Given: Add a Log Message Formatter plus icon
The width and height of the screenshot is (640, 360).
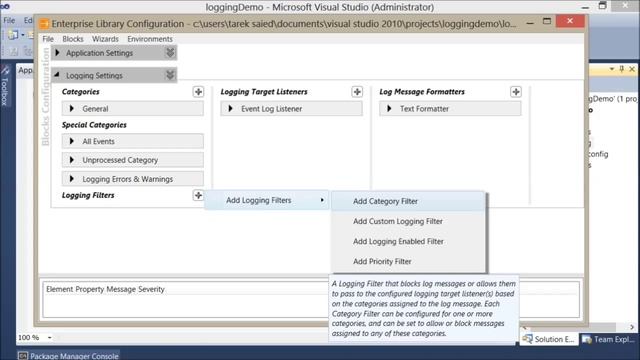Looking at the screenshot, I should [516, 92].
